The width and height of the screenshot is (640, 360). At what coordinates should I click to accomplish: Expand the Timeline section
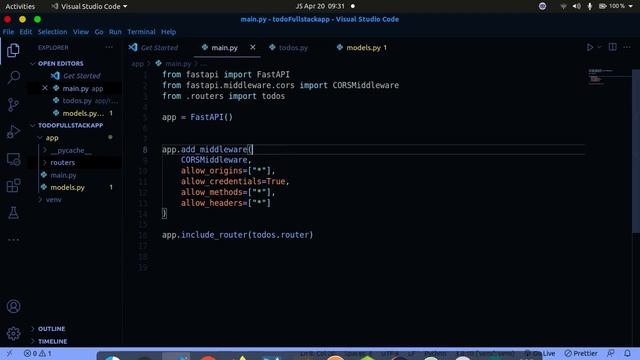coord(52,341)
